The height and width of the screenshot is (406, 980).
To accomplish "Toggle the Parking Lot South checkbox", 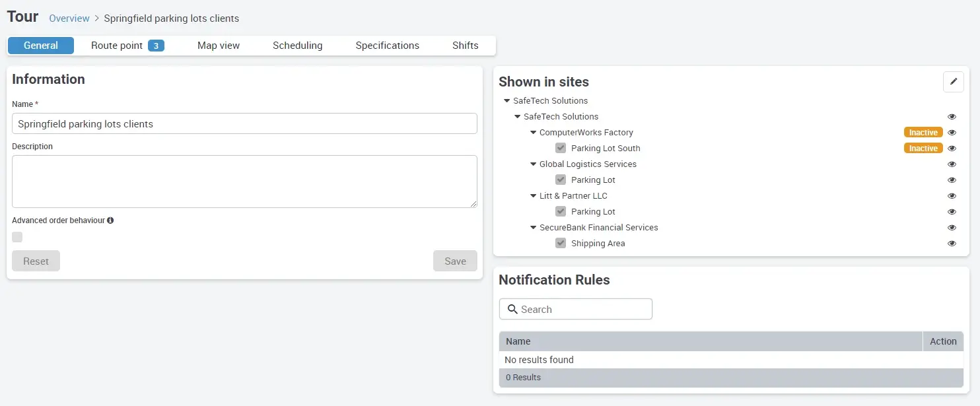I will point(561,148).
